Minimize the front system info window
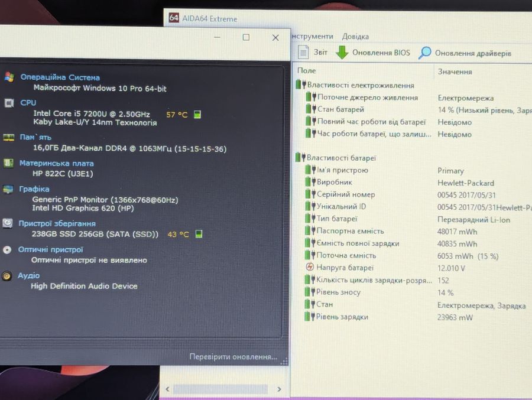This screenshot has width=532, height=400. 217,37
